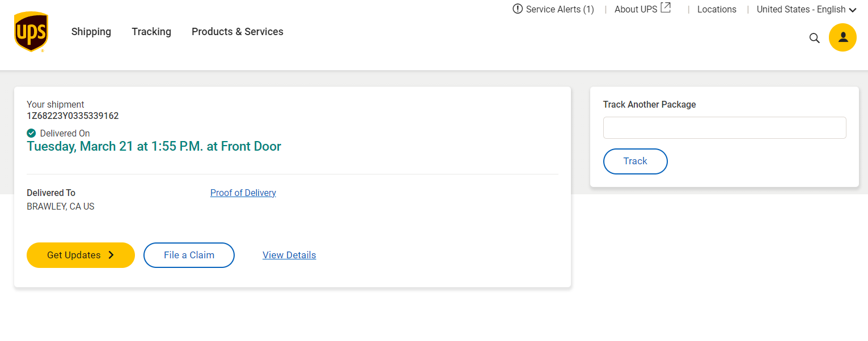
Task: Open the Proof of Delivery link
Action: pyautogui.click(x=243, y=193)
